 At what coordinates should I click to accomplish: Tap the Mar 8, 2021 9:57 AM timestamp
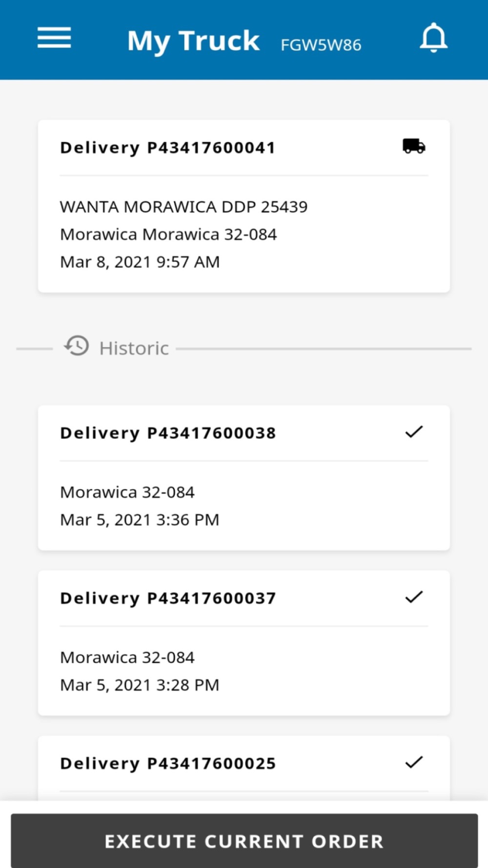(140, 262)
